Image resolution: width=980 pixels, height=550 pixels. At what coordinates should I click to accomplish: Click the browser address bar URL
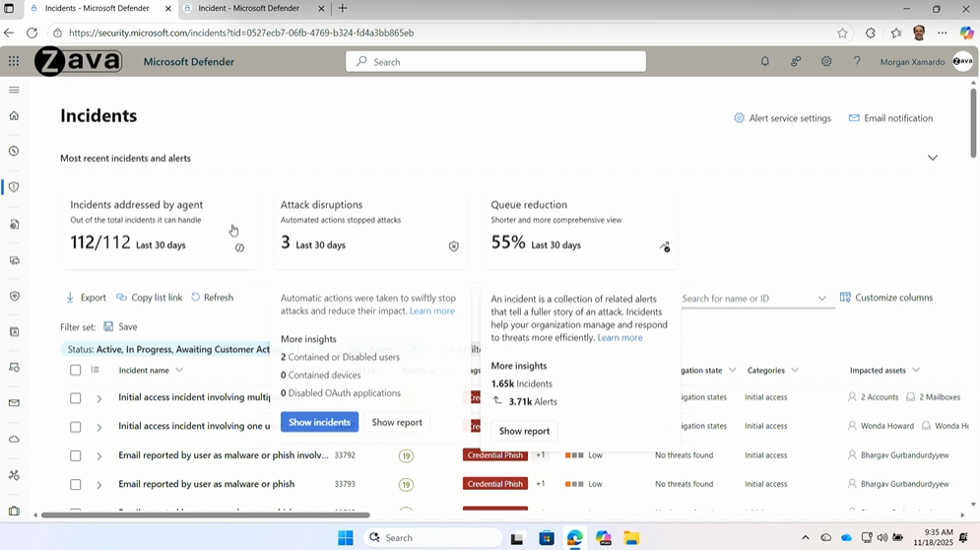(x=241, y=33)
